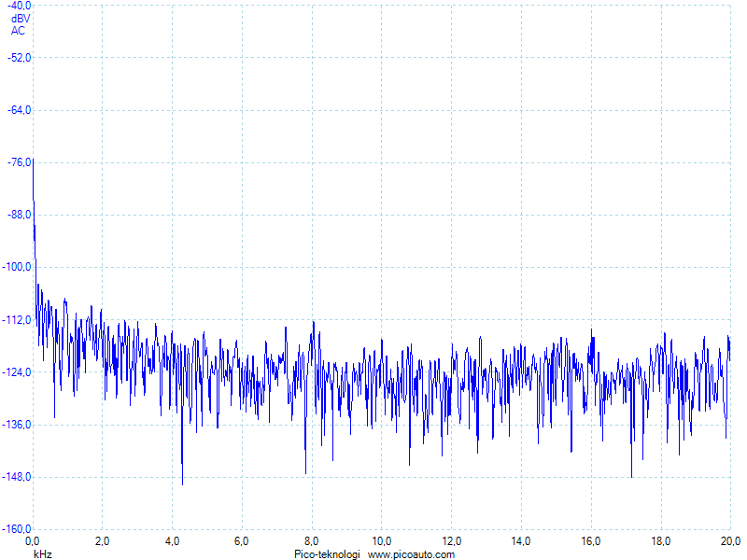Image resolution: width=747 pixels, height=560 pixels.
Task: Click the -112,0 y-axis label
Action: tap(17, 320)
